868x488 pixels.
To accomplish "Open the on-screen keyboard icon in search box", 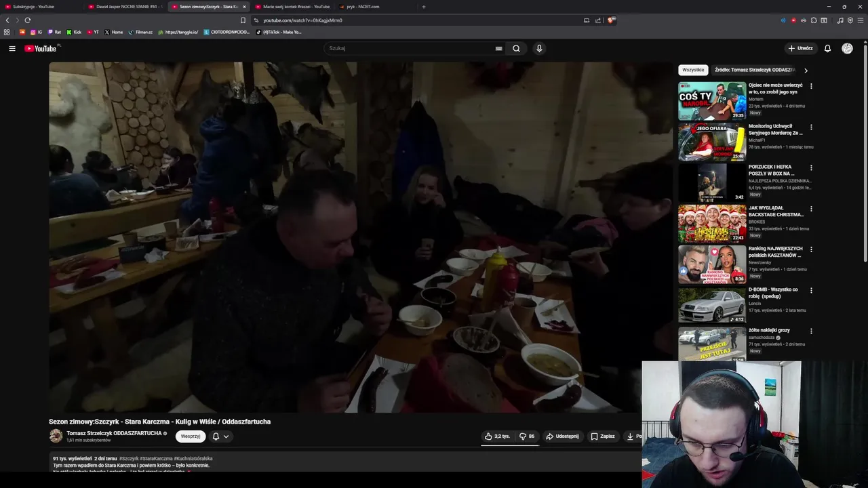I will pyautogui.click(x=498, y=48).
